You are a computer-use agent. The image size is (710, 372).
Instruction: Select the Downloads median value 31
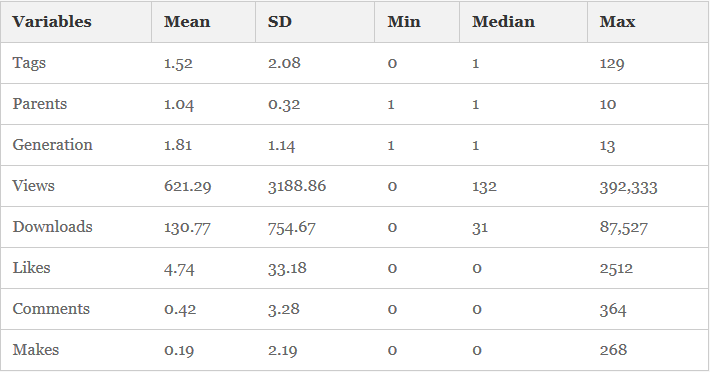click(480, 227)
